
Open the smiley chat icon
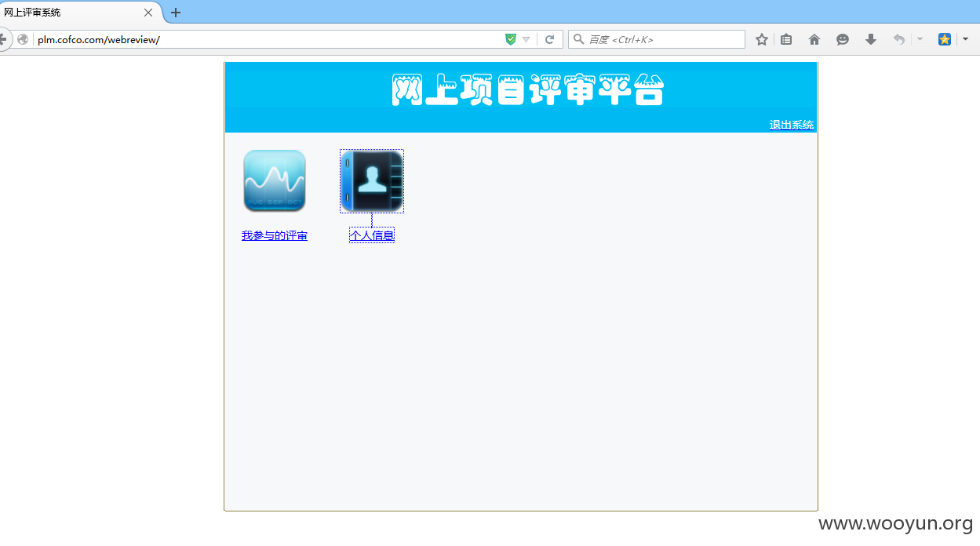[x=843, y=39]
